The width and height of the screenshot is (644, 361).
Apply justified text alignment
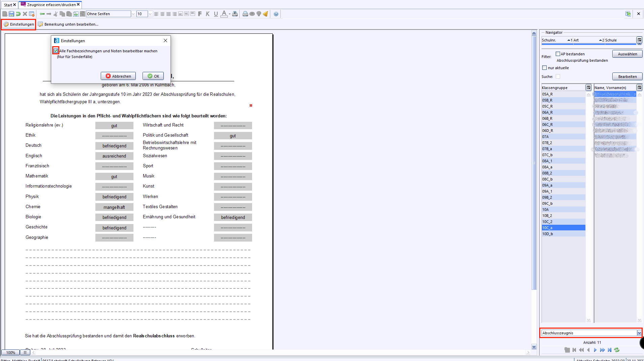coord(168,14)
